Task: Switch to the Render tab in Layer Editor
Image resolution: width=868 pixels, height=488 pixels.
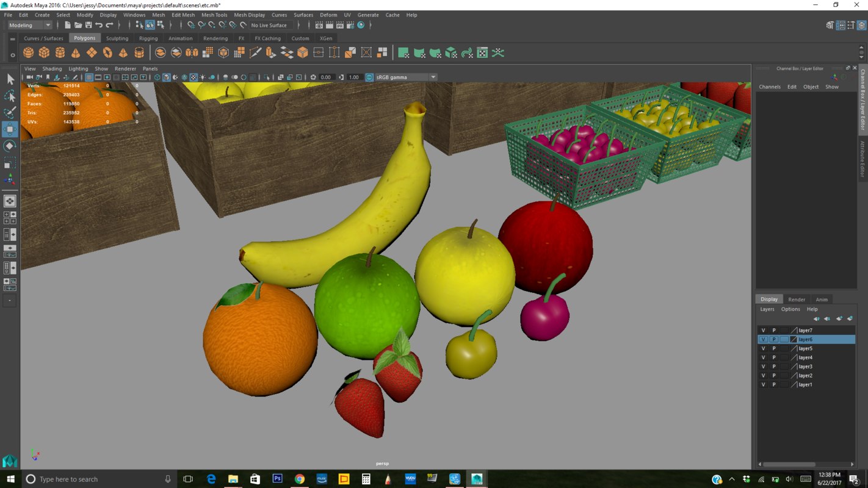Action: pyautogui.click(x=797, y=299)
